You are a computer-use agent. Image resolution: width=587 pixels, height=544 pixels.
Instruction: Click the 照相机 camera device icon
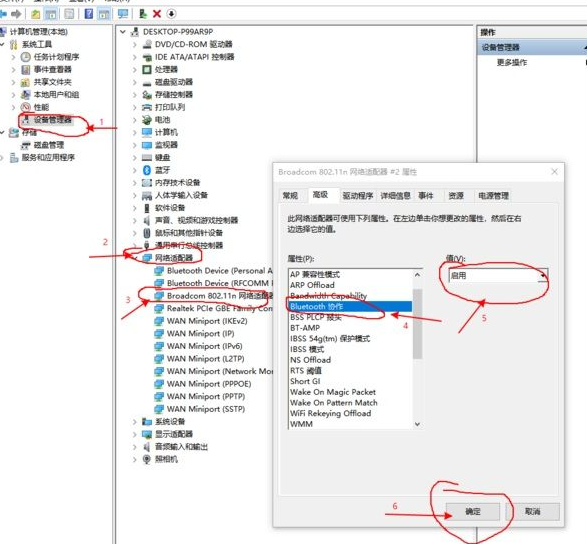tap(147, 459)
